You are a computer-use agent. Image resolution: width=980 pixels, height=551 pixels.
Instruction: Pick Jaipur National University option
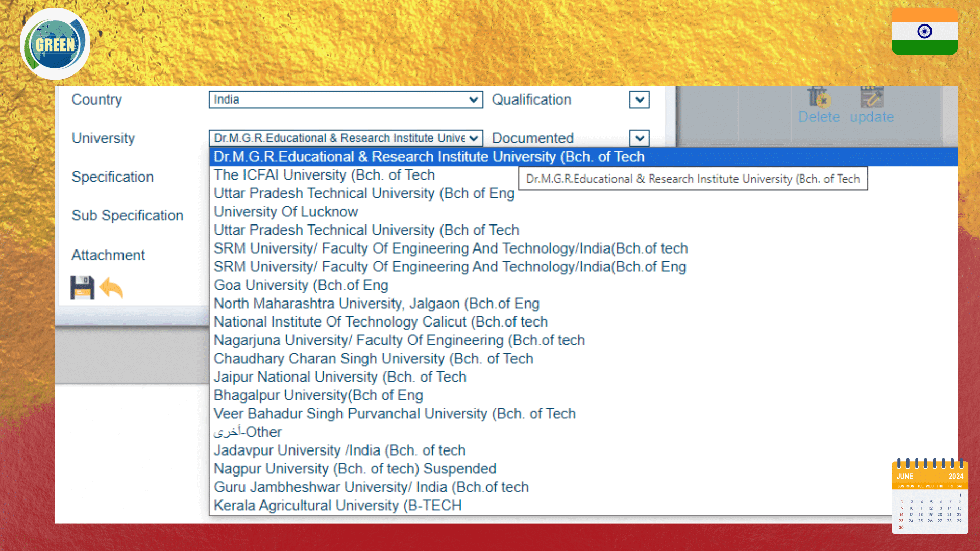point(340,377)
